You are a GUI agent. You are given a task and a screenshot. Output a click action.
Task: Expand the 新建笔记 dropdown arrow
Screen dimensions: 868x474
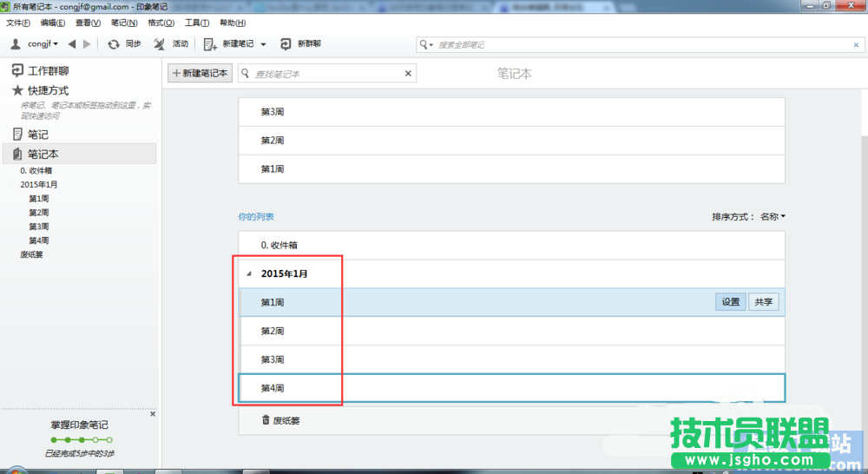point(263,44)
